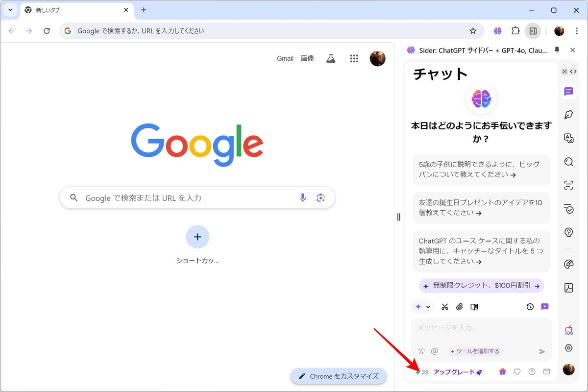Click the Sider extension icon in toolbar
Viewport: 588px width, 392px height.
click(x=498, y=31)
